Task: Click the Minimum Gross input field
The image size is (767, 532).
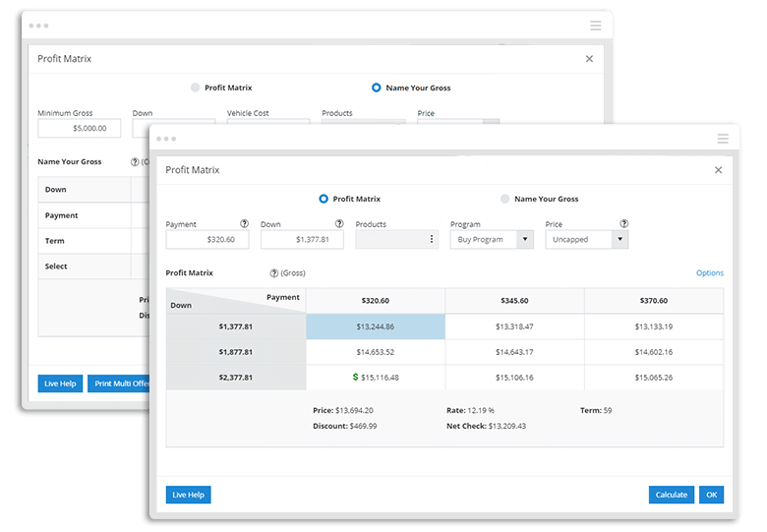Action: [80, 129]
